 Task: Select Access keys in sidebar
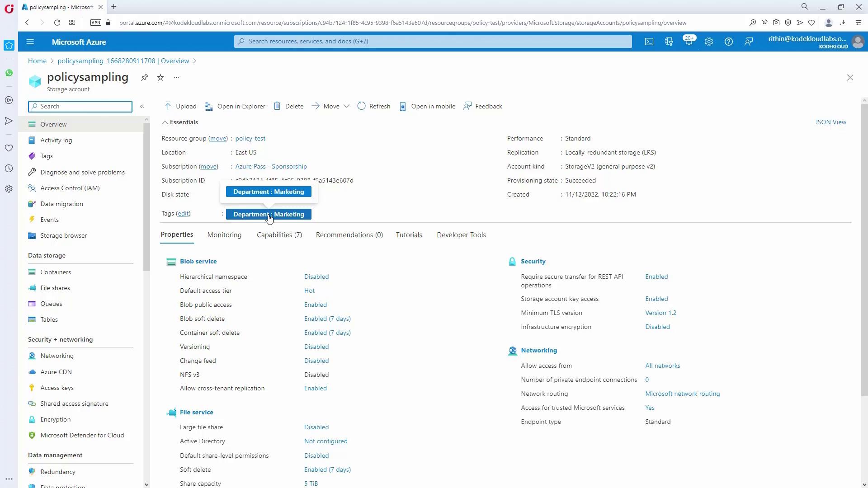tap(57, 388)
